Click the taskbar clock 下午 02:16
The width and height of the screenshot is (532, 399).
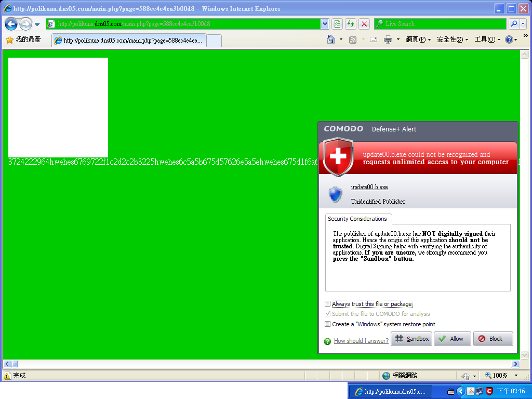(511, 392)
